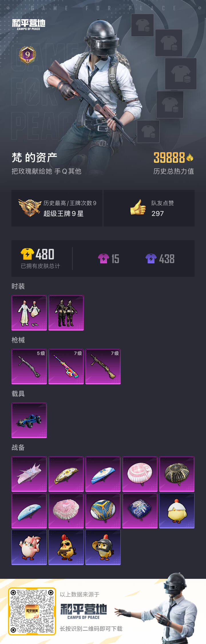Image resolution: width=206 pixels, height=644 pixels.
Task: Click the yellow shirt total skins icon
Action: [x=27, y=254]
